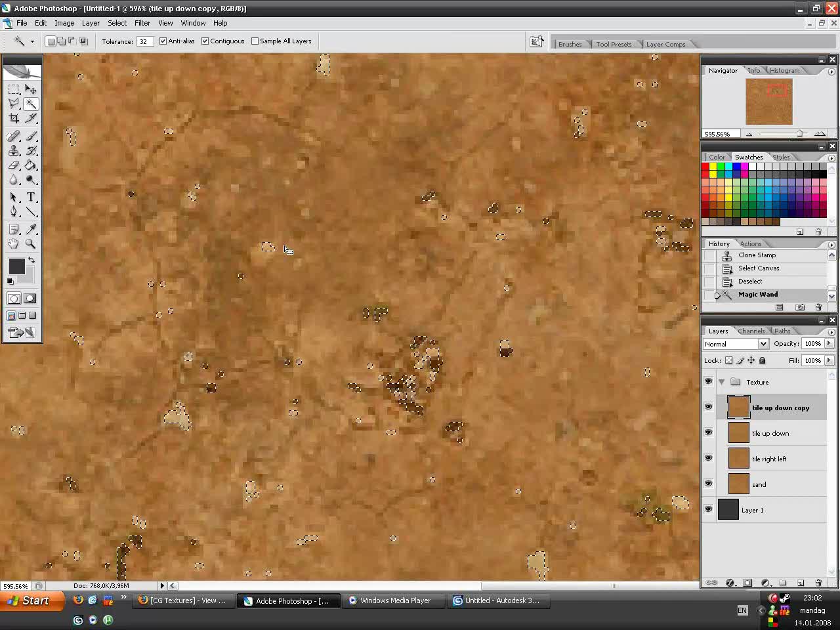Hide the sand layer

tap(708, 484)
